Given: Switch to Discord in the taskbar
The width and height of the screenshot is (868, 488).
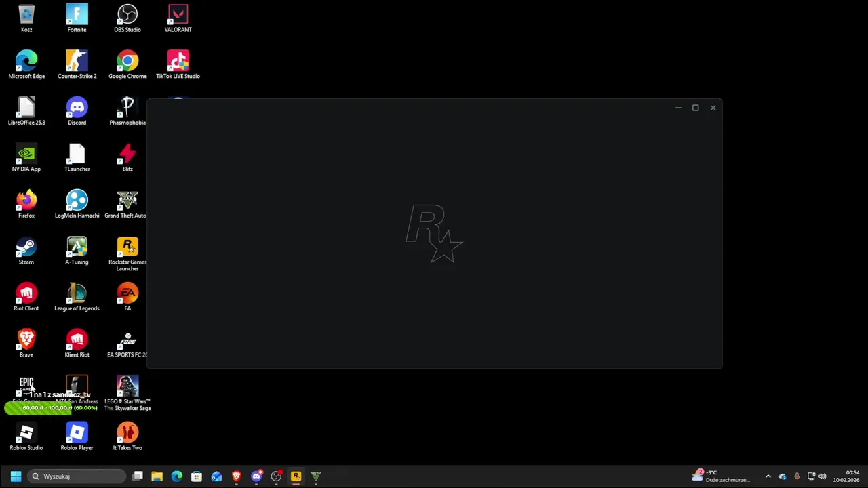Looking at the screenshot, I should click(x=256, y=476).
